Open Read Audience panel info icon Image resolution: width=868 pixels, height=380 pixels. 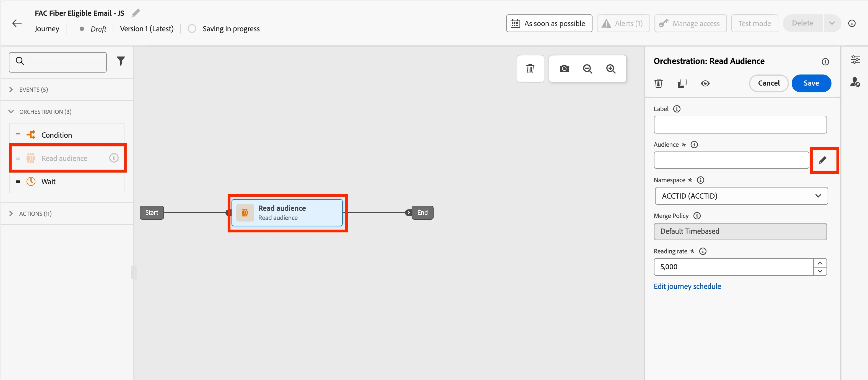pos(825,62)
